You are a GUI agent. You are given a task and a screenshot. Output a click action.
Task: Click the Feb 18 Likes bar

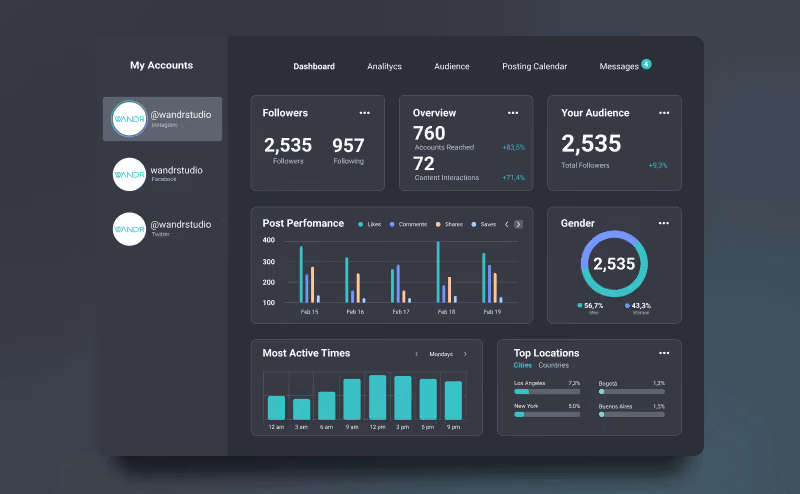(x=438, y=272)
